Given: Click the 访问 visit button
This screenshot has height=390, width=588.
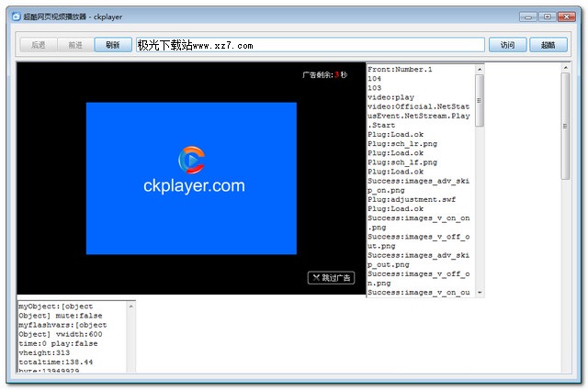Looking at the screenshot, I should [508, 45].
